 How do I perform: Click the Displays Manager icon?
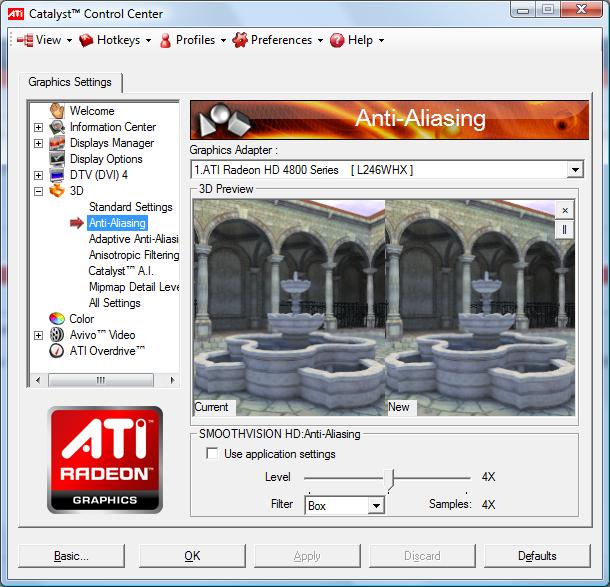pyautogui.click(x=57, y=143)
